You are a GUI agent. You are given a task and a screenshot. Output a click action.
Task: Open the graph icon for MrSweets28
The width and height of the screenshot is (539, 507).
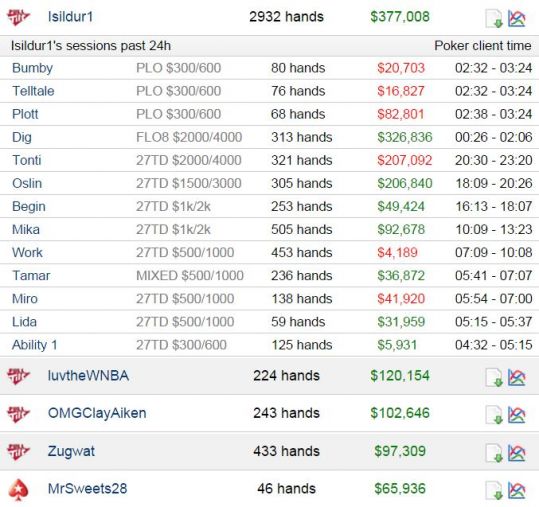[517, 491]
